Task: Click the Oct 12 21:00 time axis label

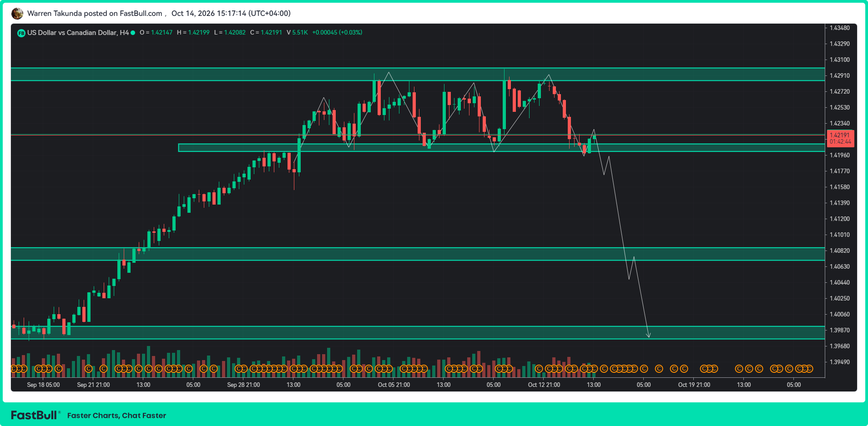Action: tap(544, 385)
